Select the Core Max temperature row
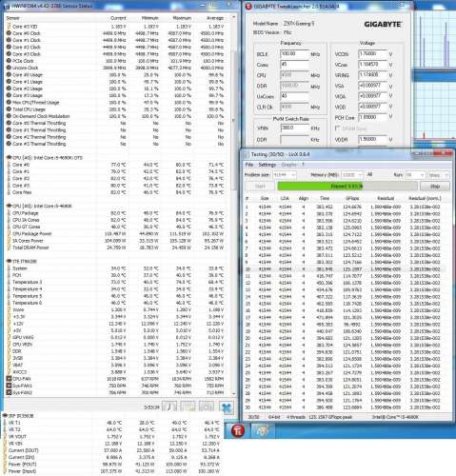The width and height of the screenshot is (456, 476). tap(116, 192)
